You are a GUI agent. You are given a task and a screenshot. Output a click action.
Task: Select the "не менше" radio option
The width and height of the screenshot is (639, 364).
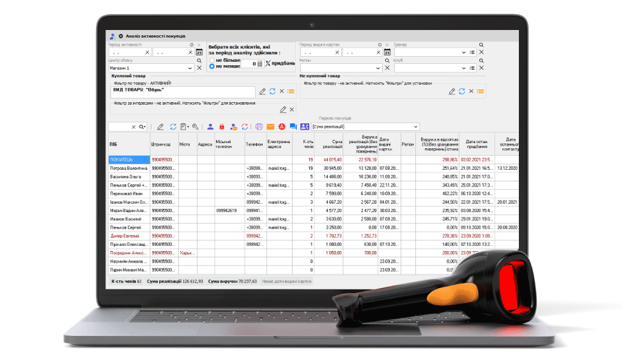coord(212,66)
